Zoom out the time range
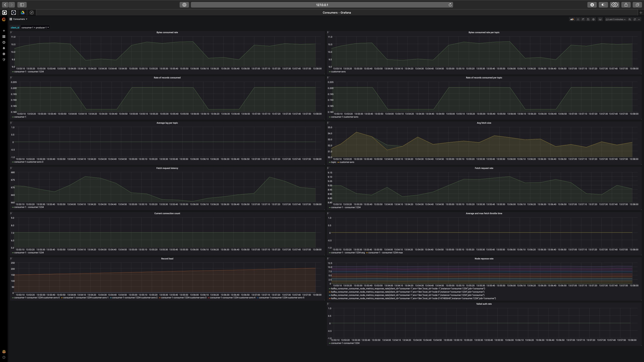The width and height of the screenshot is (644, 362). [630, 19]
